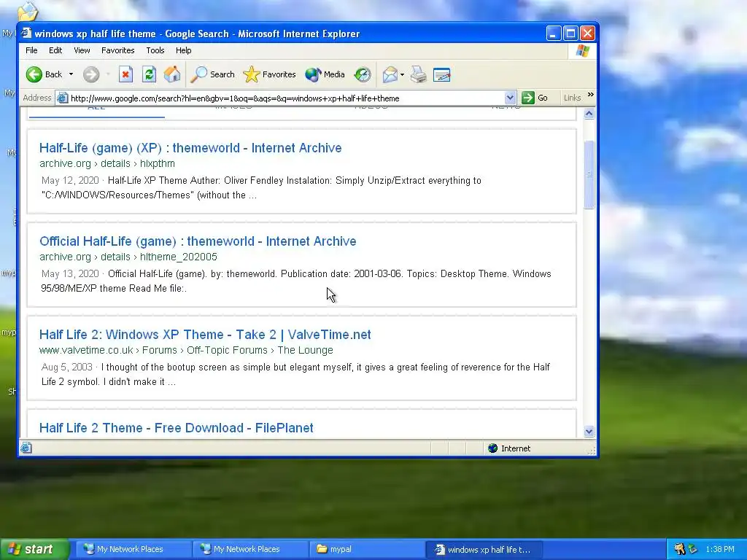Open Half Life 2: Windows XP Theme link

[205, 334]
